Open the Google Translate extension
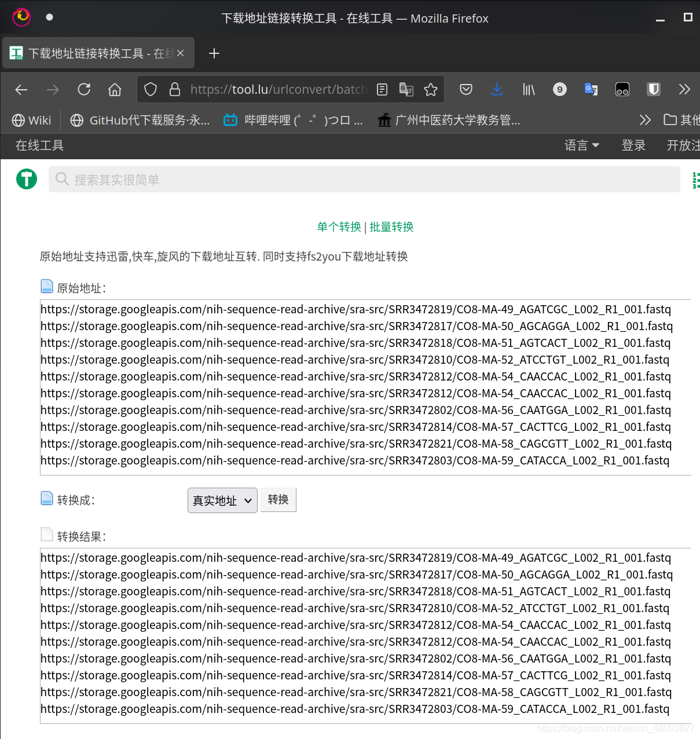 [591, 89]
